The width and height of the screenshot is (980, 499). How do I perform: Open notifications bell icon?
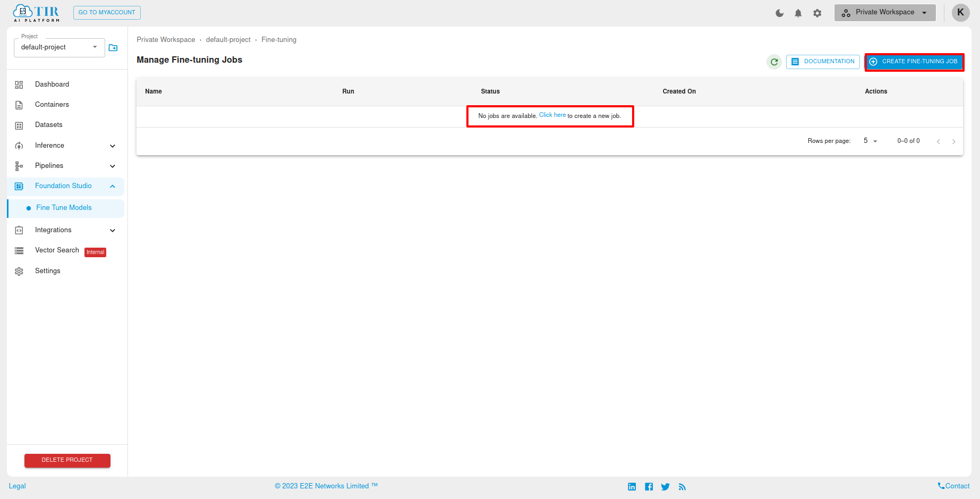[x=798, y=13]
